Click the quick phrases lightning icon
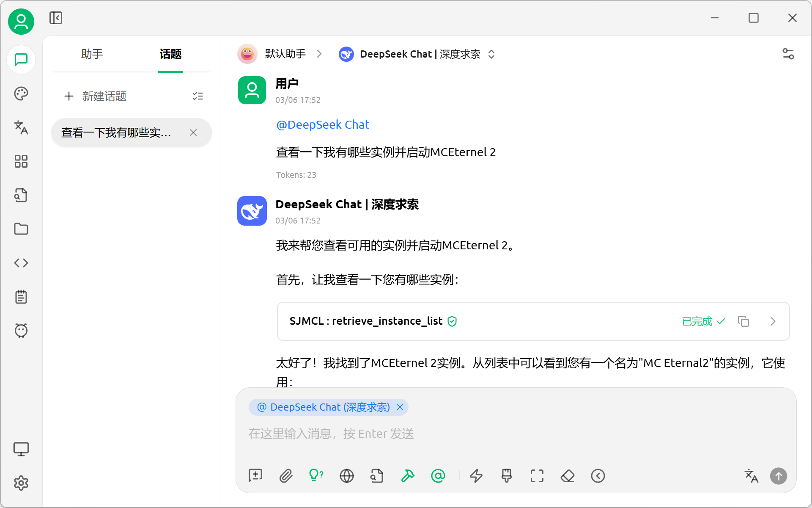The image size is (812, 508). click(x=476, y=476)
